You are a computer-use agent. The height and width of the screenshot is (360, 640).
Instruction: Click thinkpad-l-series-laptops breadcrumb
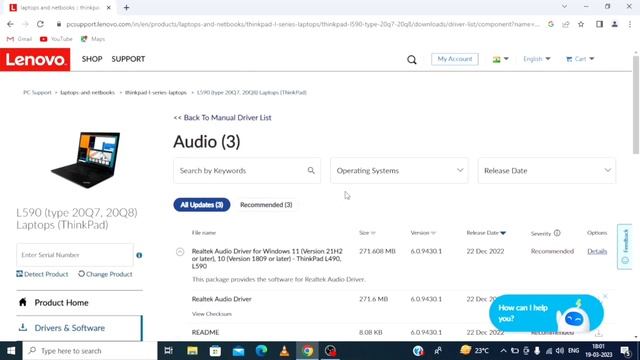coord(156,93)
